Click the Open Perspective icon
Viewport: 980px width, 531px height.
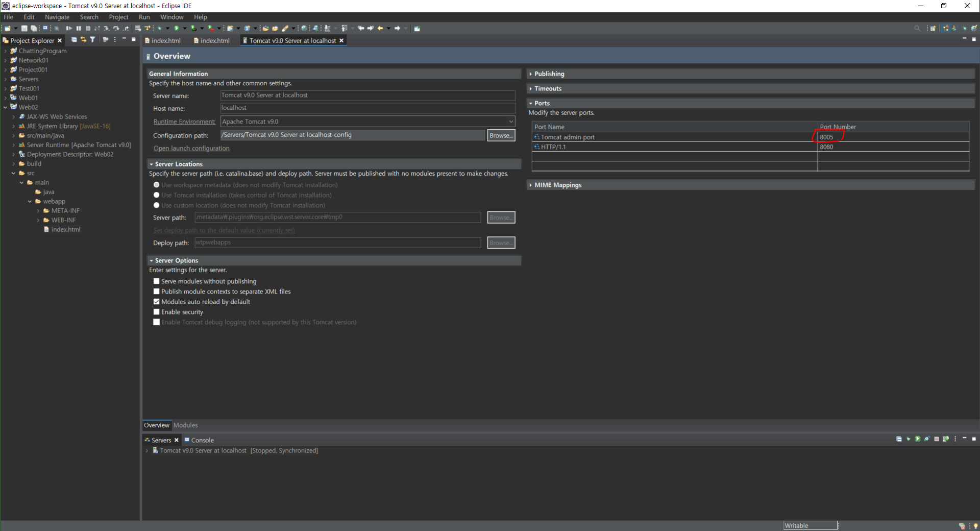(x=933, y=28)
